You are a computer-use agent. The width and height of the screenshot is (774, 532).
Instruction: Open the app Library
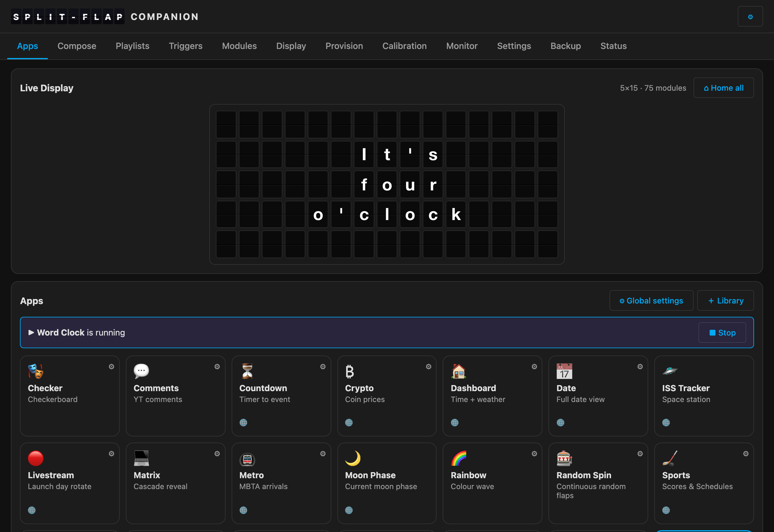click(x=725, y=301)
